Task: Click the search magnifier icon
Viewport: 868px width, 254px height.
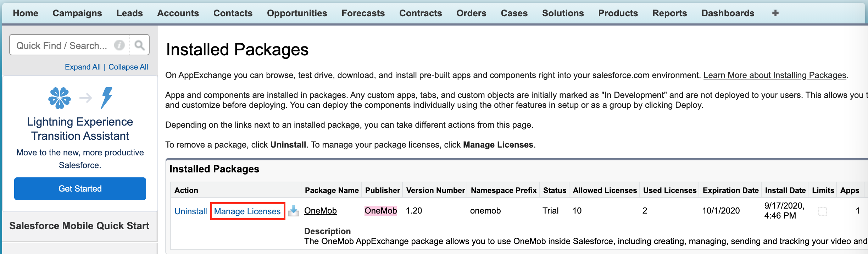Action: [139, 45]
